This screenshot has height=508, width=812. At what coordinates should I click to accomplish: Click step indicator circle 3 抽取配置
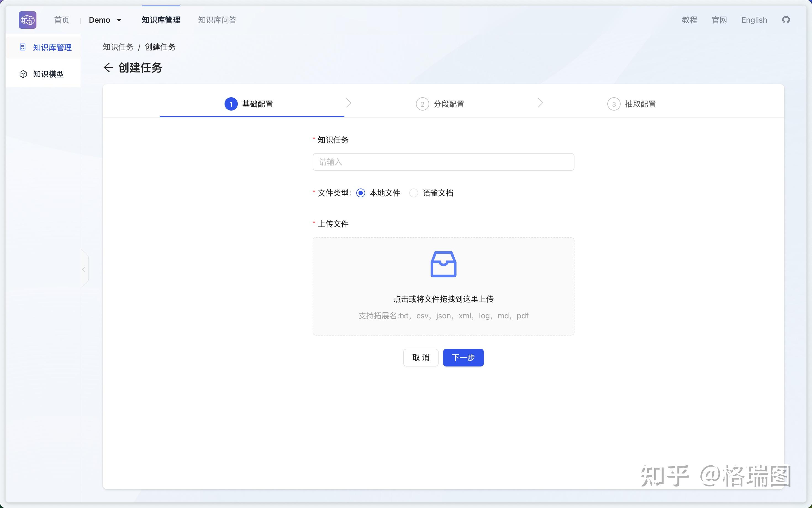614,104
